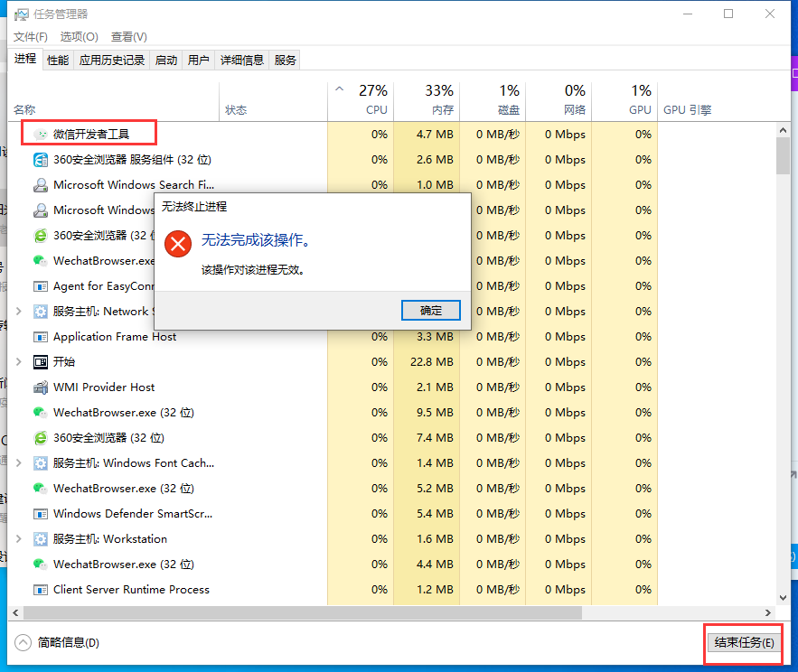Sort by the 状态 column header
Image resolution: width=798 pixels, height=672 pixels.
(273, 102)
